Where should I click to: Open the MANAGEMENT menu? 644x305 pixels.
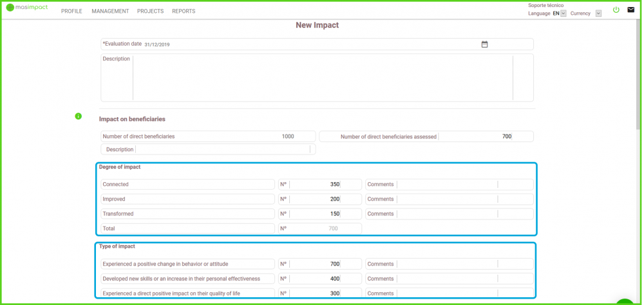pos(110,12)
